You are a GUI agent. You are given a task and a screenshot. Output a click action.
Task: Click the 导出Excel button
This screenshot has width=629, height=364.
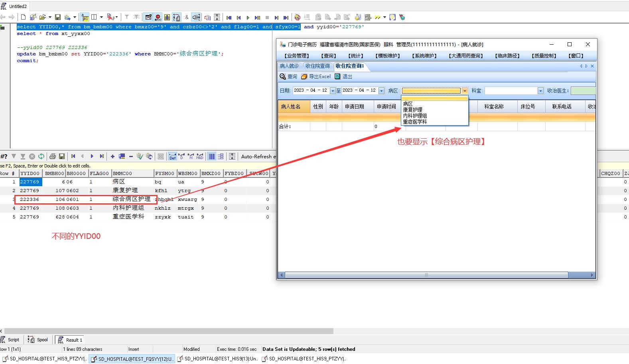(x=316, y=77)
